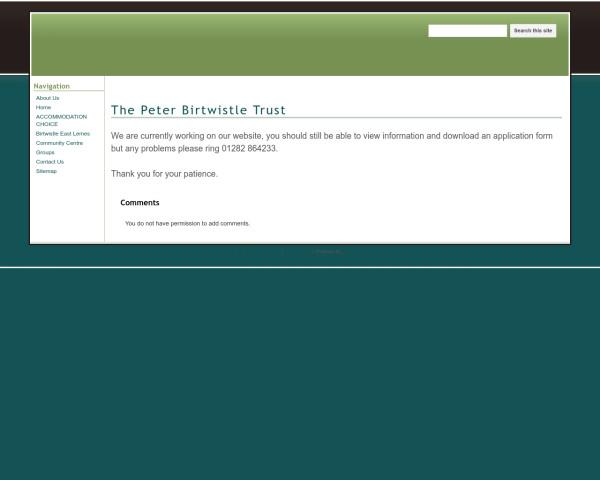
Task: Click the 'Thank you for your patience' text
Action: 164,174
